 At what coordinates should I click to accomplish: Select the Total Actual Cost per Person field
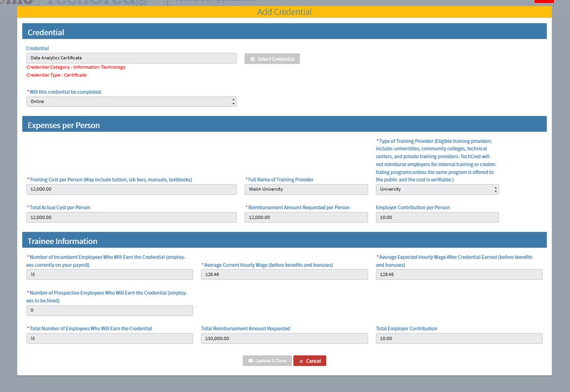[131, 217]
